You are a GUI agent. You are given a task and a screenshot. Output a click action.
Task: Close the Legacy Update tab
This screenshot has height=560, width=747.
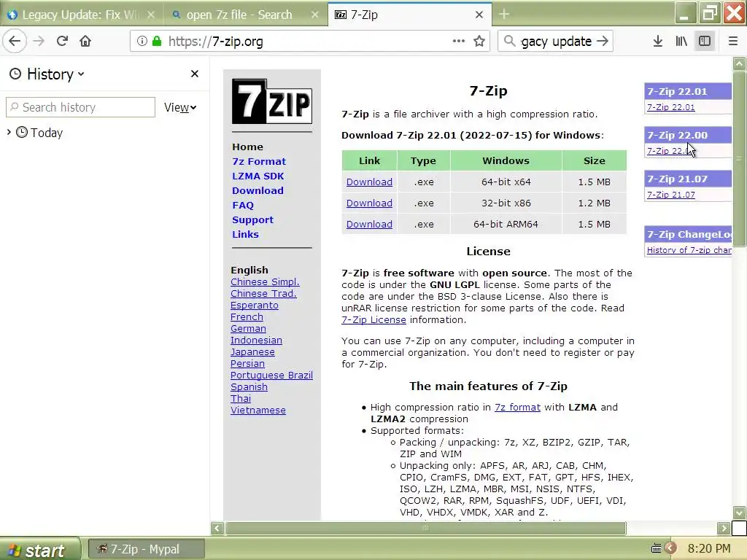pos(151,15)
